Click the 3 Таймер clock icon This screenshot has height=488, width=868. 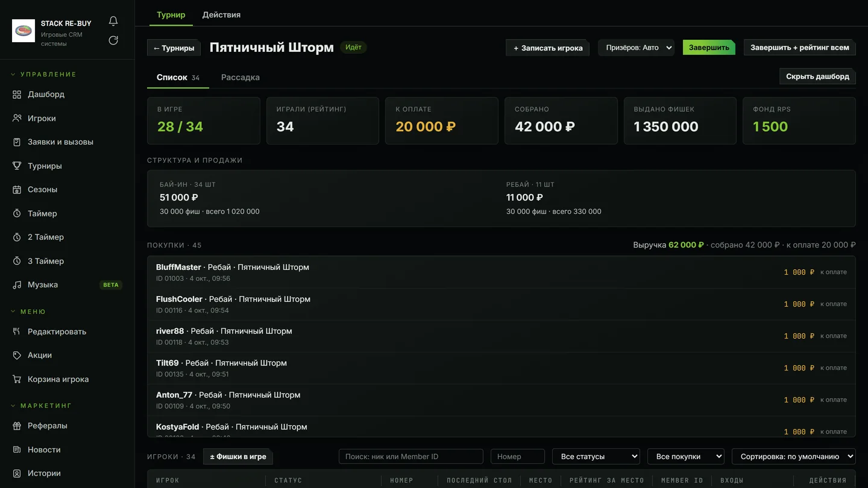point(17,261)
